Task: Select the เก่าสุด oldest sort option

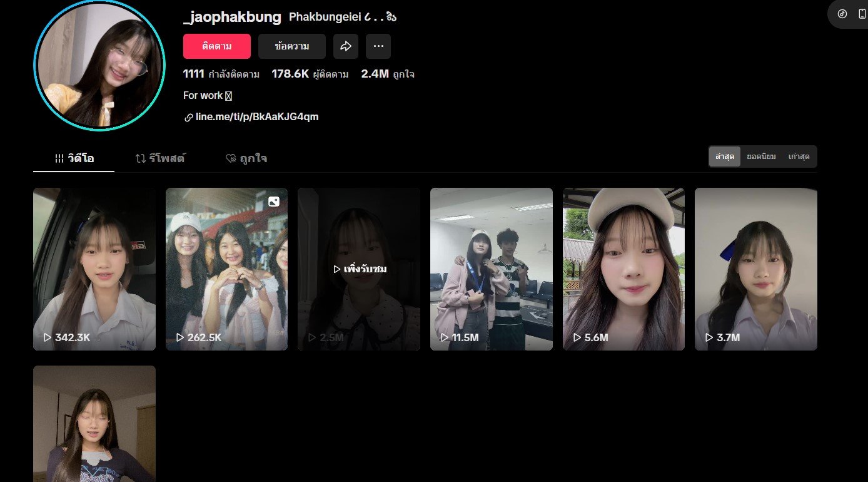Action: pos(799,156)
